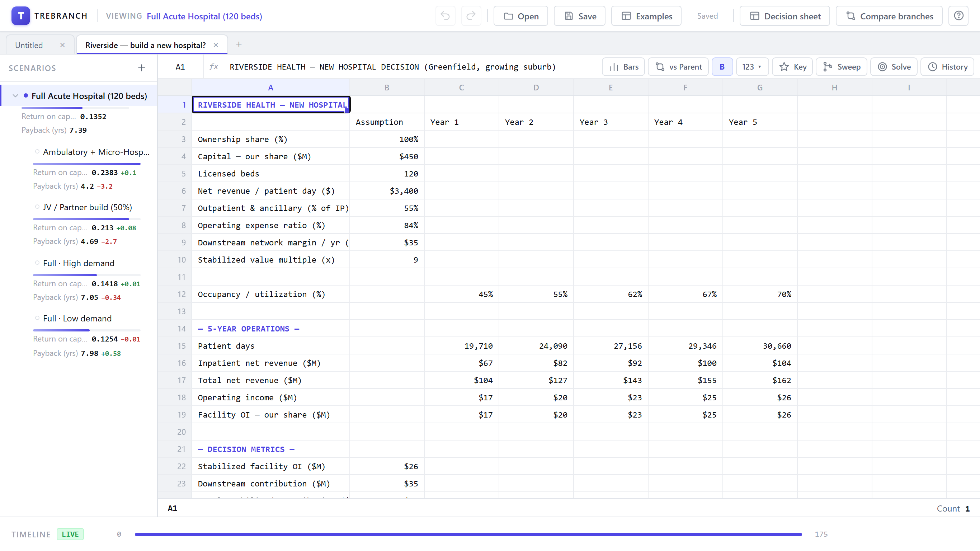Click Stabilized facility OI $26 cell
Viewport: 980px width, 551px height.
[x=387, y=466]
